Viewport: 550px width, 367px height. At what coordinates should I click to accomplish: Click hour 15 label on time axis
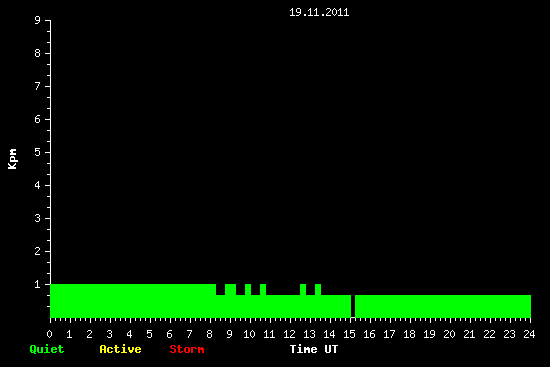pyautogui.click(x=349, y=334)
